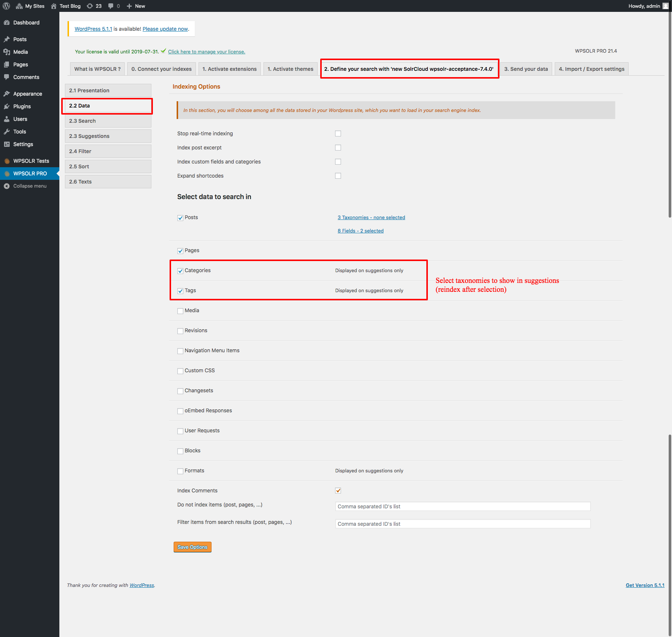Enable Expand shortcodes checkbox

pyautogui.click(x=338, y=176)
